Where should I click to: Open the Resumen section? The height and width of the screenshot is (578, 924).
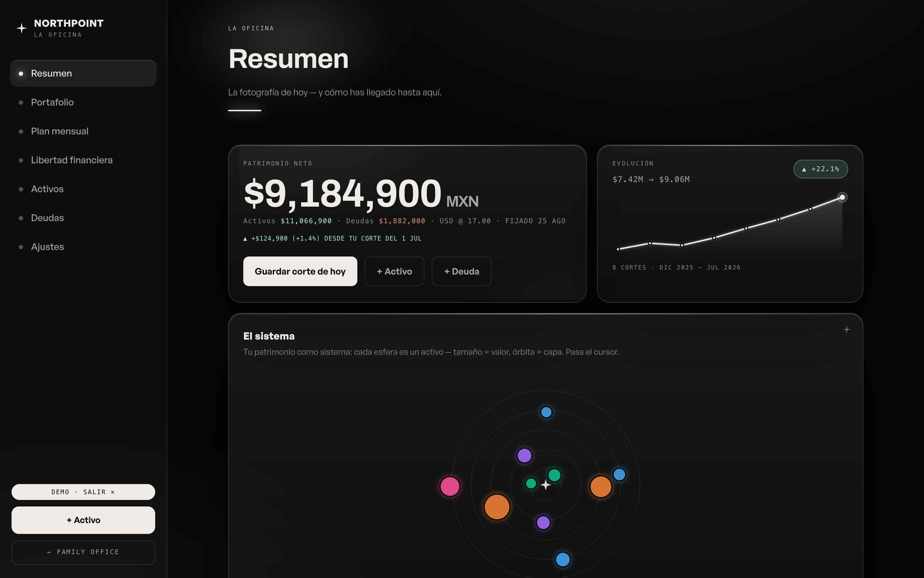point(83,73)
